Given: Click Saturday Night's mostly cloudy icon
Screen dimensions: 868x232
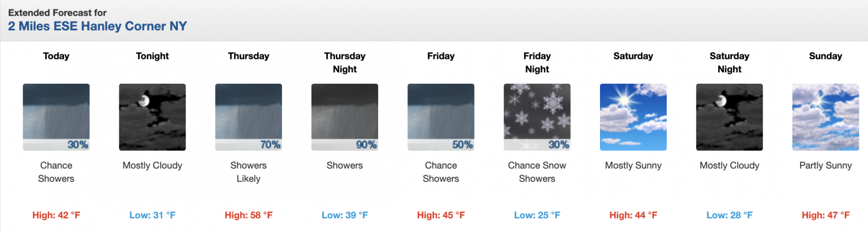Looking at the screenshot, I should 729,117.
